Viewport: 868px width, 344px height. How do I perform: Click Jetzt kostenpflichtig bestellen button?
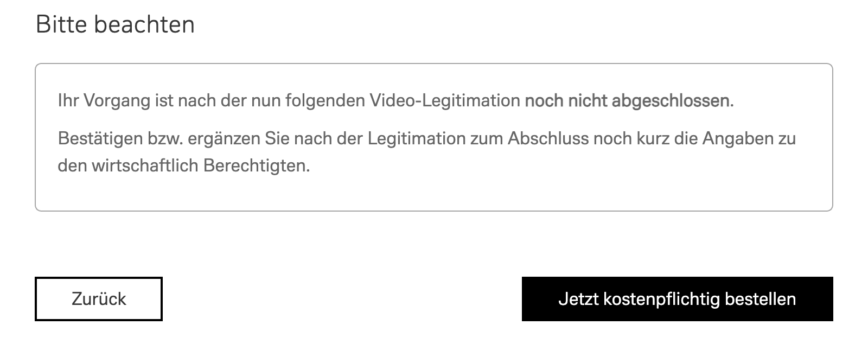pyautogui.click(x=677, y=299)
